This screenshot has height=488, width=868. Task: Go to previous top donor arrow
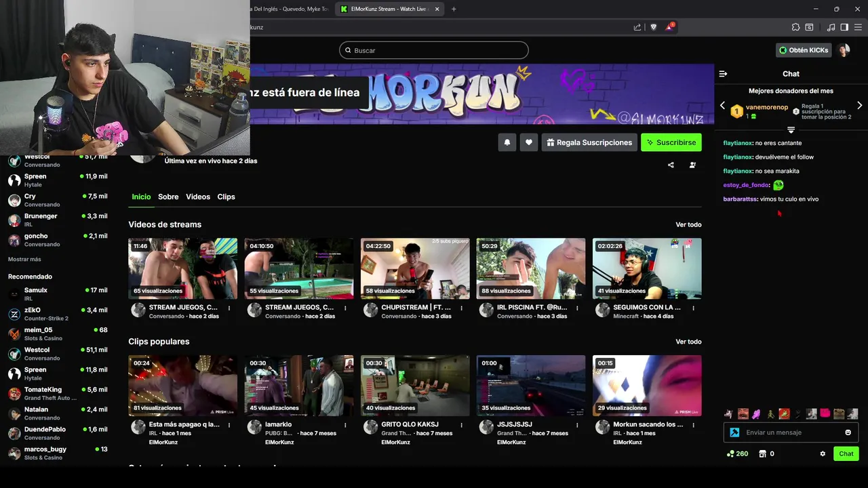(722, 106)
